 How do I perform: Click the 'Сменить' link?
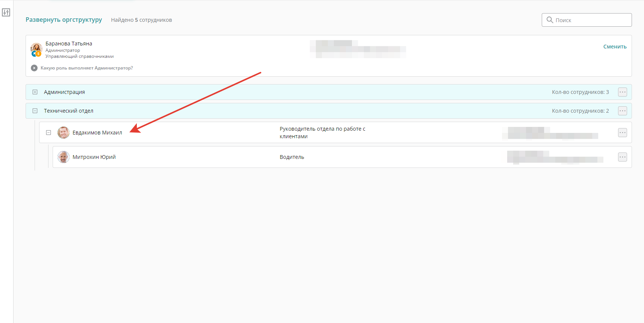coord(615,47)
